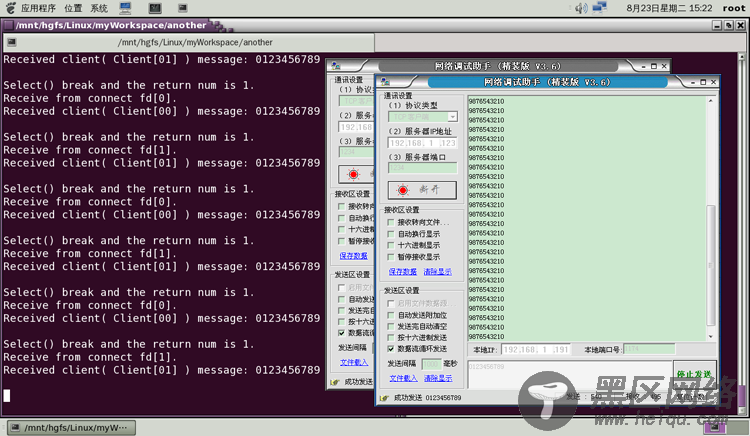The height and width of the screenshot is (436, 750).
Task: Click the 文件载入 link in front window
Action: 403,378
